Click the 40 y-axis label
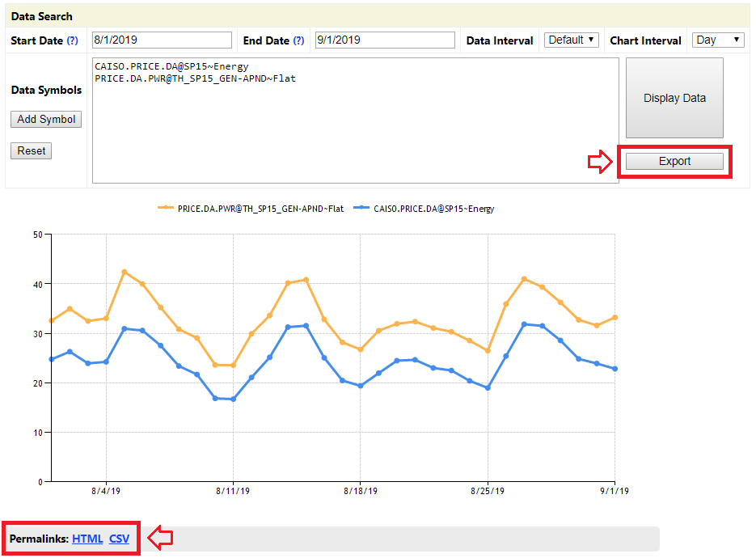This screenshot has height=558, width=756. (38, 285)
